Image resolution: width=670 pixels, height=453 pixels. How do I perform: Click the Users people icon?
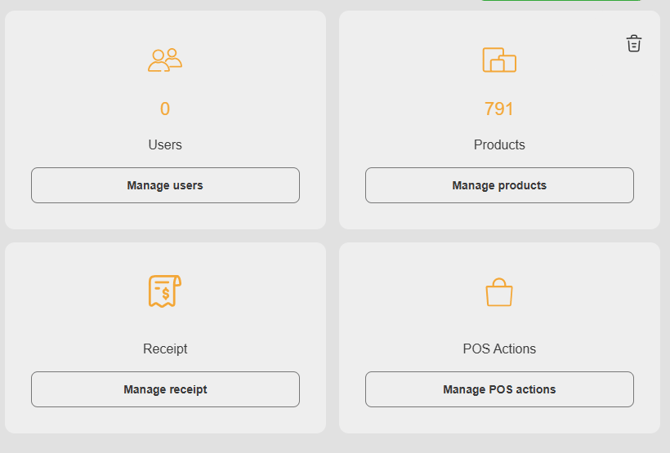tap(165, 60)
